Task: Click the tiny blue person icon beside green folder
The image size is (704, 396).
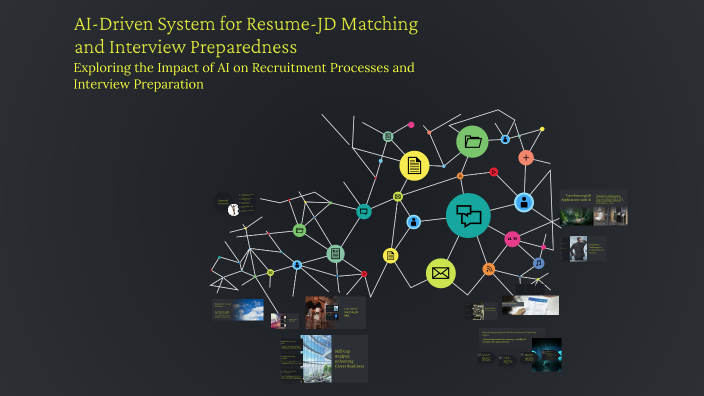Action: tap(505, 140)
